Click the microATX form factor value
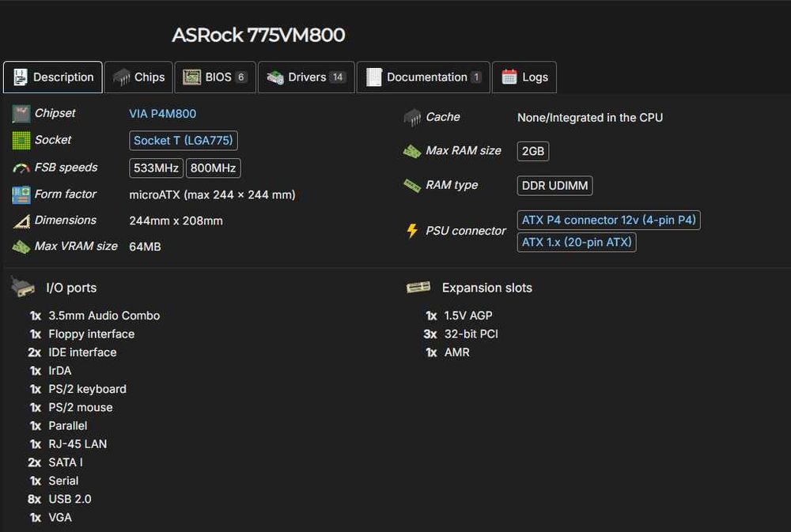 tap(212, 194)
